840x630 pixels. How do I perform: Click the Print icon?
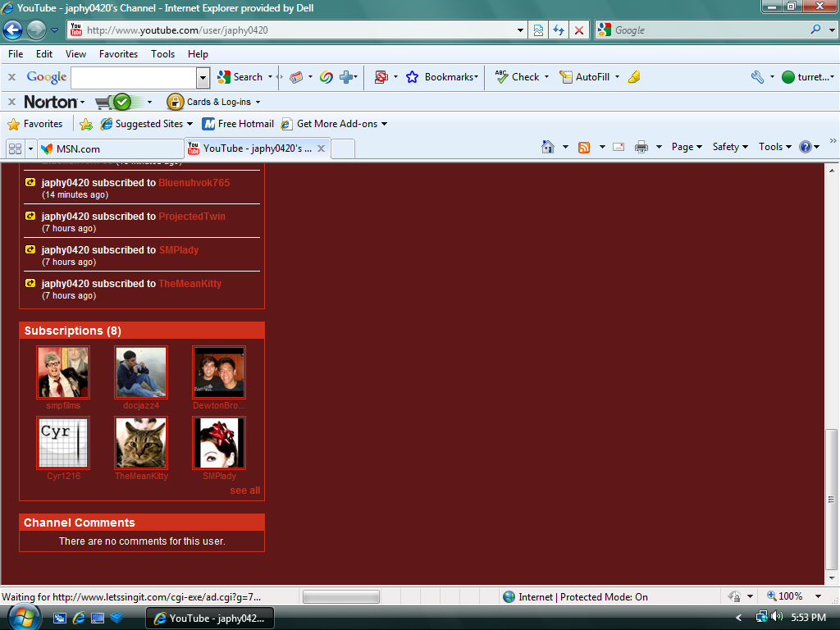pos(641,147)
